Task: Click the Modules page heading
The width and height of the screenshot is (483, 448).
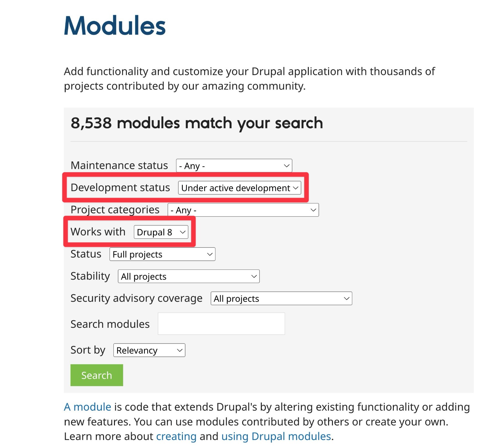Action: tap(115, 26)
